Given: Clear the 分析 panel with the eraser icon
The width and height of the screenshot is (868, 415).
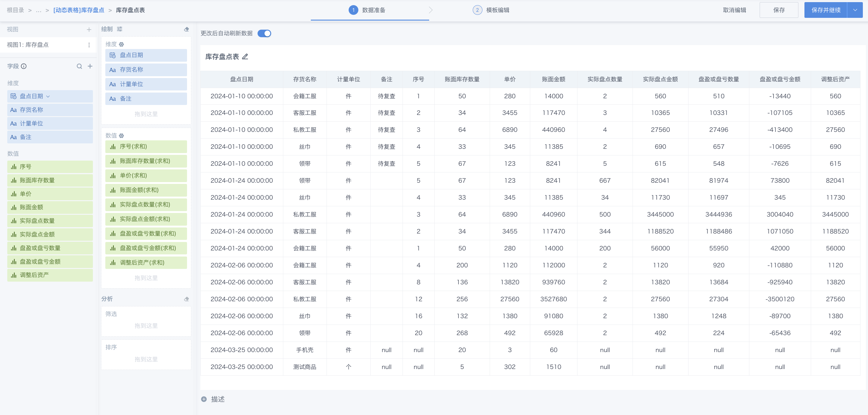Looking at the screenshot, I should [187, 299].
